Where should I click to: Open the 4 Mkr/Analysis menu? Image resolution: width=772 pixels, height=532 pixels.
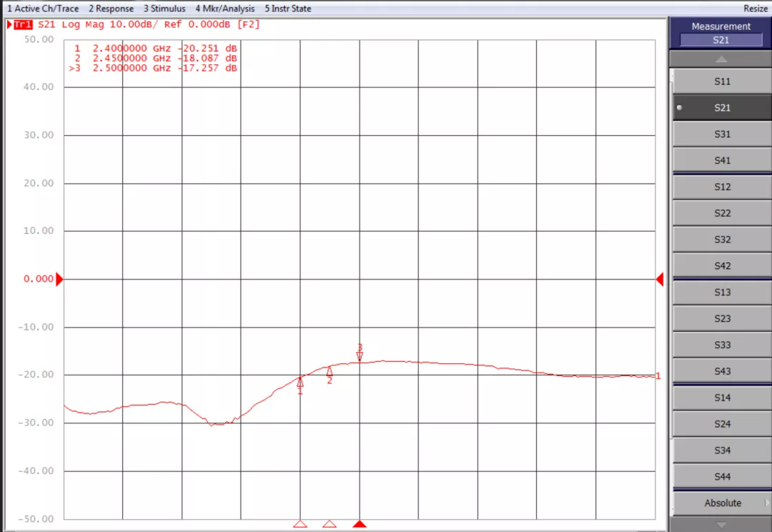click(224, 9)
